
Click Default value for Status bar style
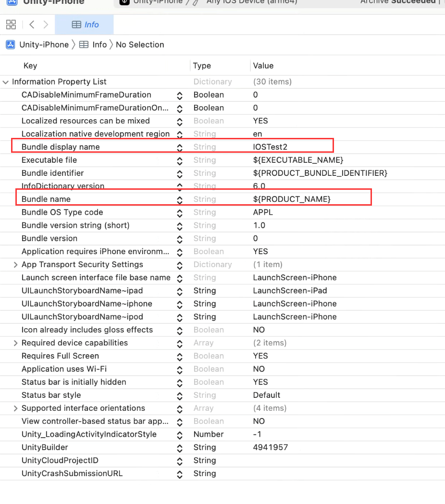click(x=267, y=395)
